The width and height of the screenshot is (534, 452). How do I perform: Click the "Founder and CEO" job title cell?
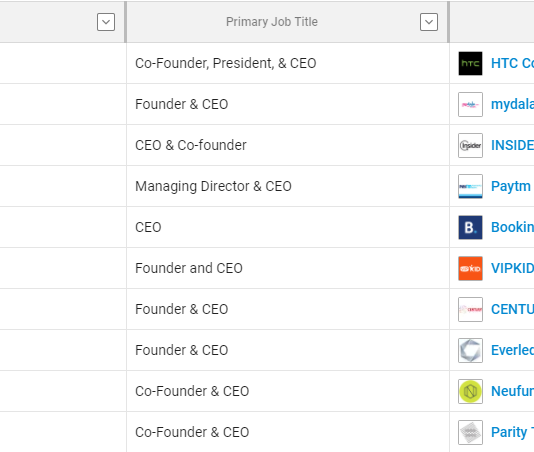288,268
